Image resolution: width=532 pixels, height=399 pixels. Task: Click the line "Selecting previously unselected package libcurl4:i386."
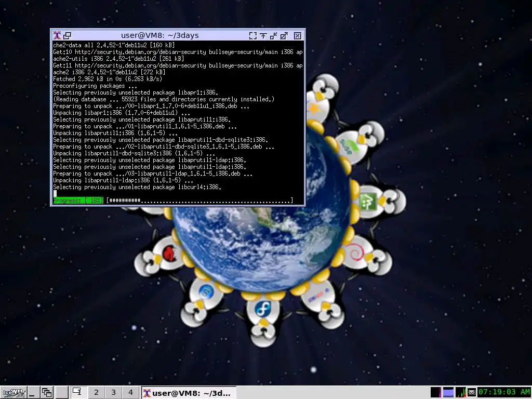137,187
